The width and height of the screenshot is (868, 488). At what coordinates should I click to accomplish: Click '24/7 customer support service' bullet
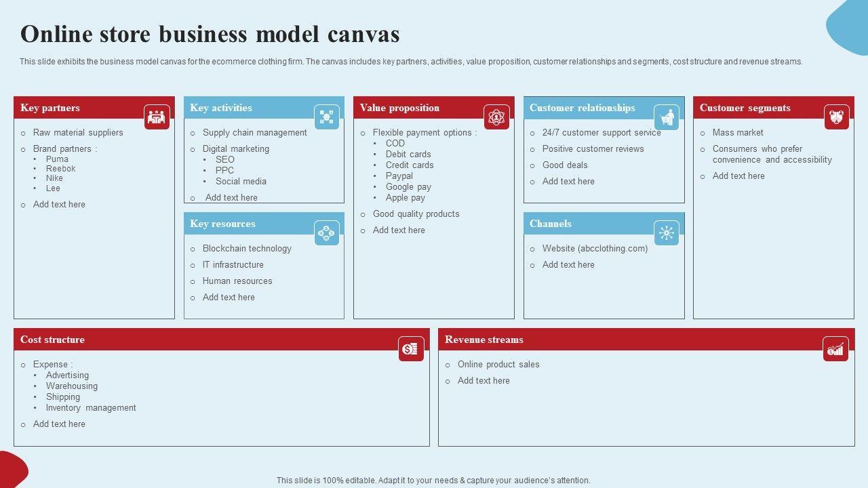601,133
